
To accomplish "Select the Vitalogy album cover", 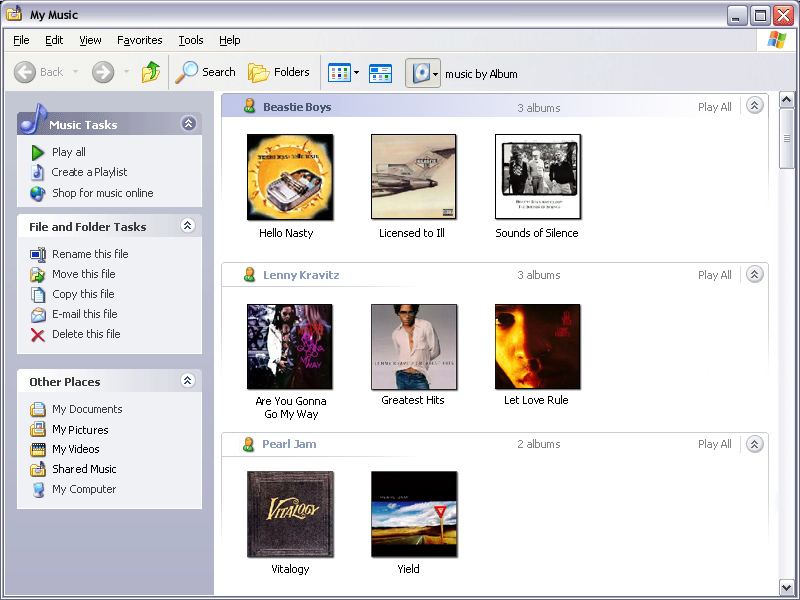I will [290, 514].
